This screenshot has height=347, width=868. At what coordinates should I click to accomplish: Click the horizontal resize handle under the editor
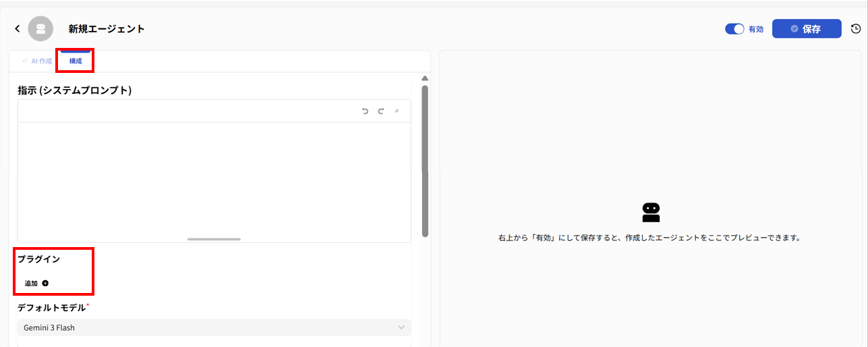(x=214, y=239)
